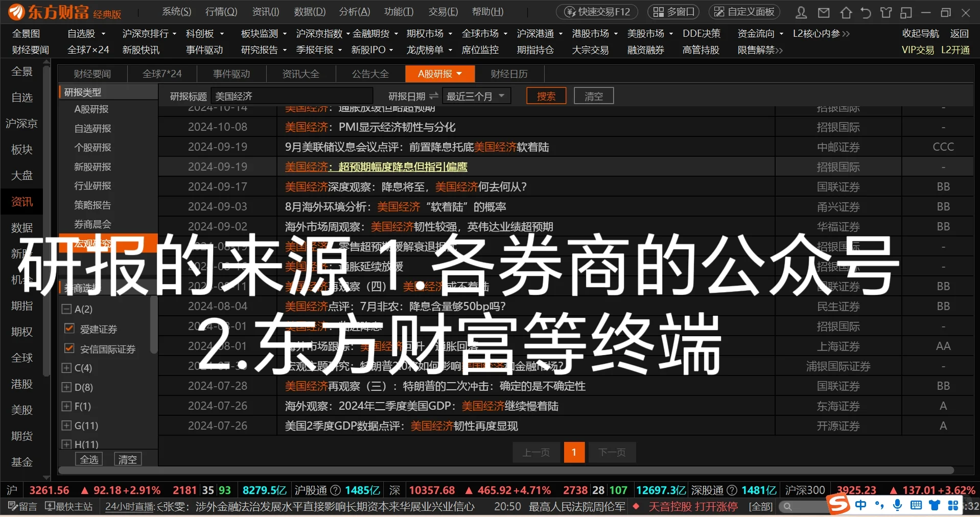This screenshot has height=517, width=980.
Task: Open the 交易(E) menu
Action: click(x=443, y=12)
